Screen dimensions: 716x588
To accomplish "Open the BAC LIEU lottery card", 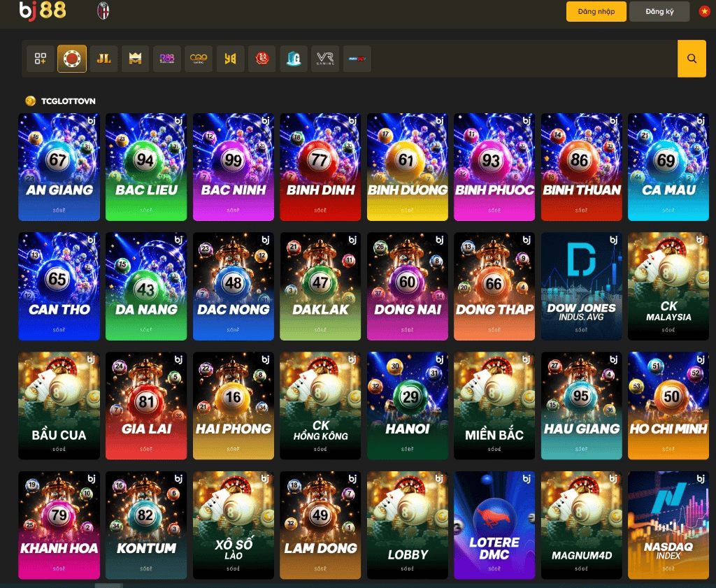I will click(146, 167).
